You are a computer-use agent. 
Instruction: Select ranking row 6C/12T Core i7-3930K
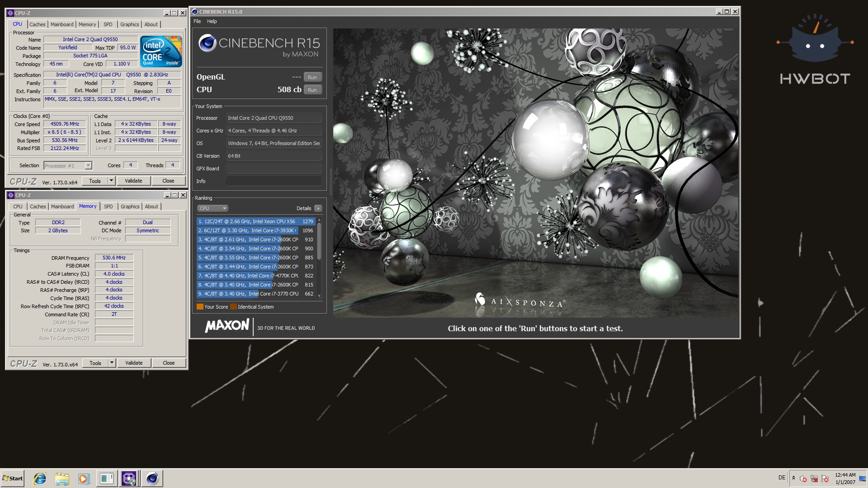pyautogui.click(x=256, y=230)
